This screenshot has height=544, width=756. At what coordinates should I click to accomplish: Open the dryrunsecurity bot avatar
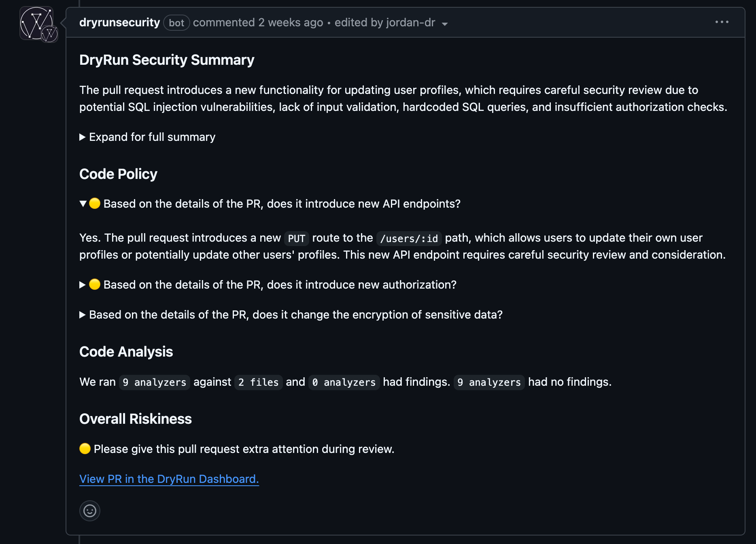pyautogui.click(x=37, y=23)
